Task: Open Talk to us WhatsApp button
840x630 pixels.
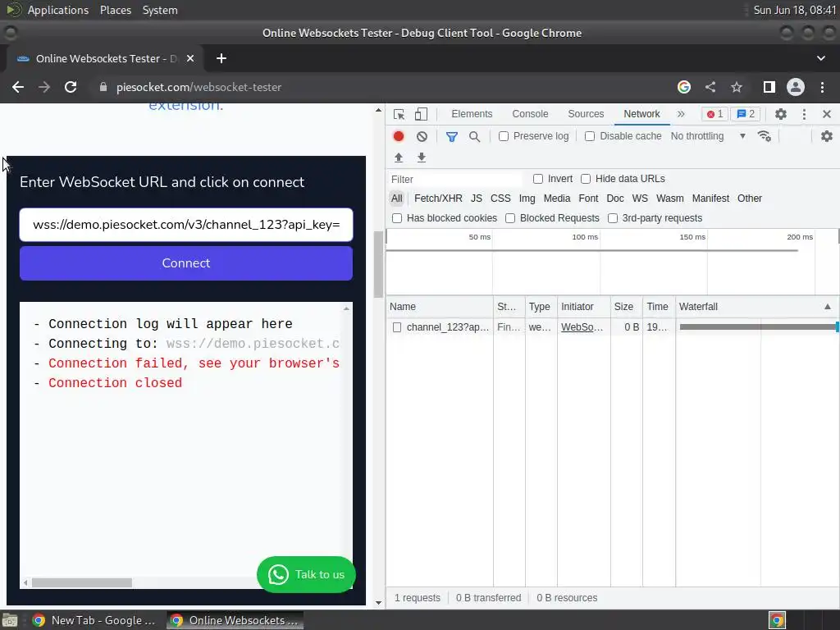Action: [x=306, y=574]
